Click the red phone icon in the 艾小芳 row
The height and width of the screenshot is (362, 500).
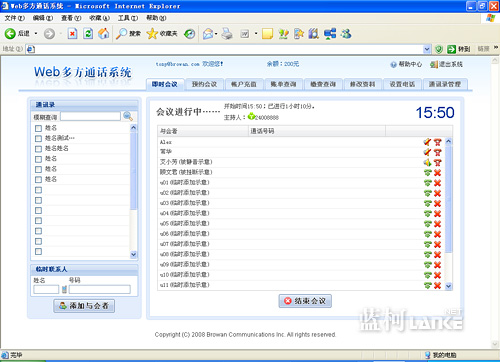[438, 163]
